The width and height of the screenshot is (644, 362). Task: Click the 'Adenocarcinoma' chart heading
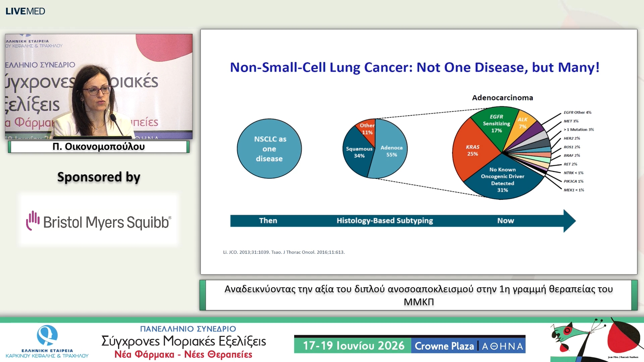(502, 98)
